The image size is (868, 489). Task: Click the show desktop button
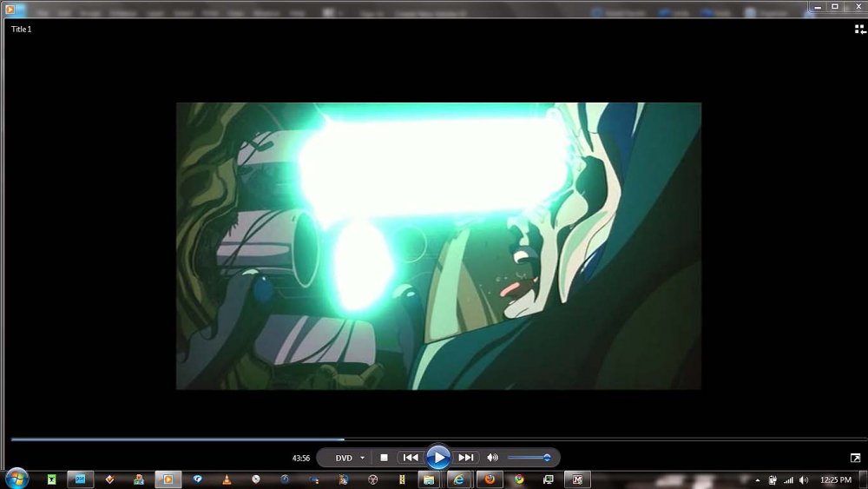(x=864, y=479)
